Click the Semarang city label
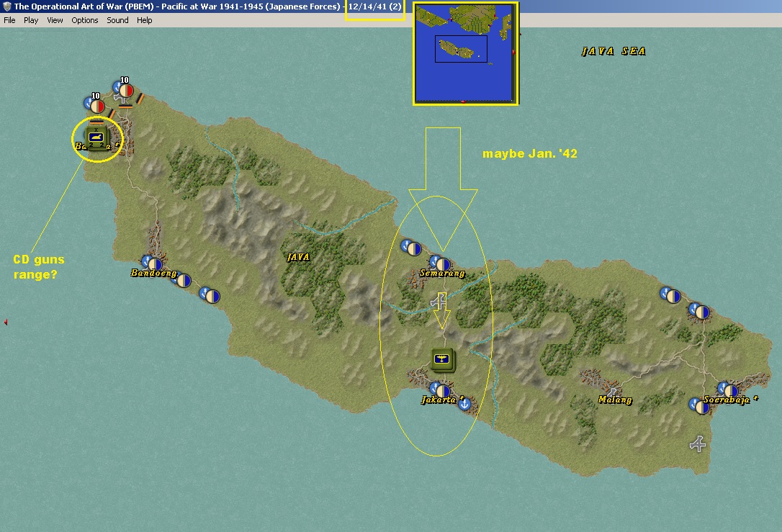 click(442, 274)
